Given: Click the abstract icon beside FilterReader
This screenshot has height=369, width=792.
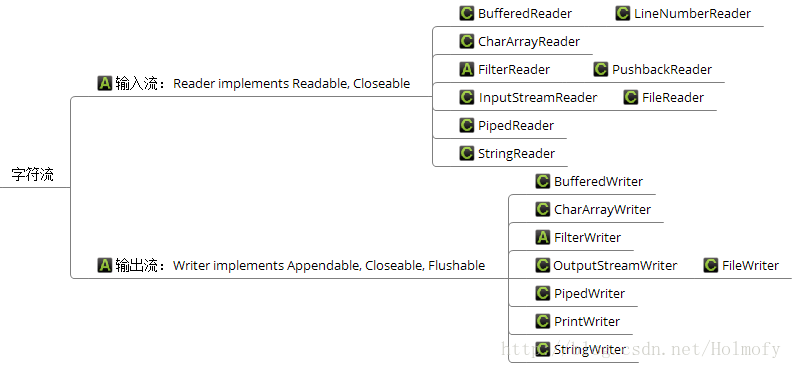Looking at the screenshot, I should pyautogui.click(x=467, y=69).
